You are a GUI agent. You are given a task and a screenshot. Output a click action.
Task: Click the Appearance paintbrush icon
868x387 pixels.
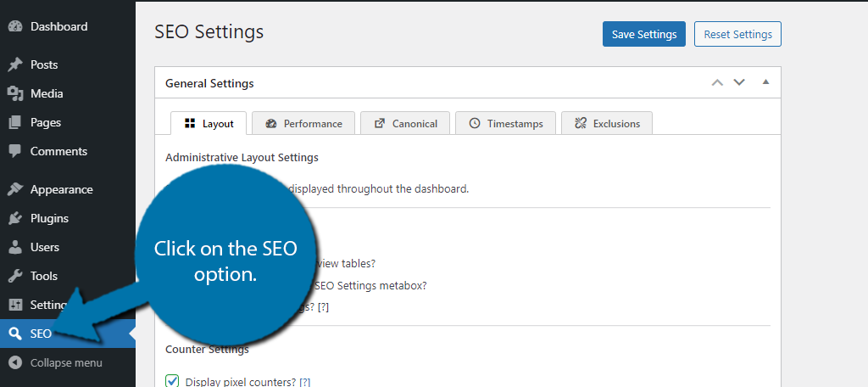15,189
